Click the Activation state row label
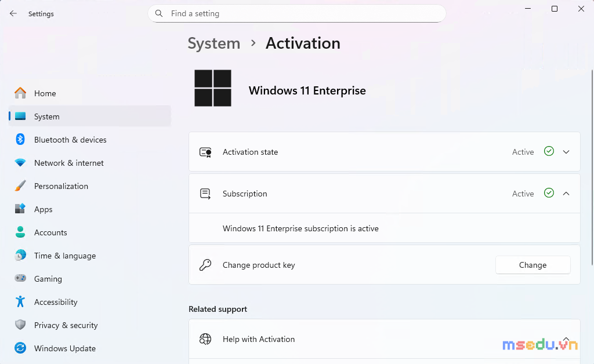 [x=251, y=152]
